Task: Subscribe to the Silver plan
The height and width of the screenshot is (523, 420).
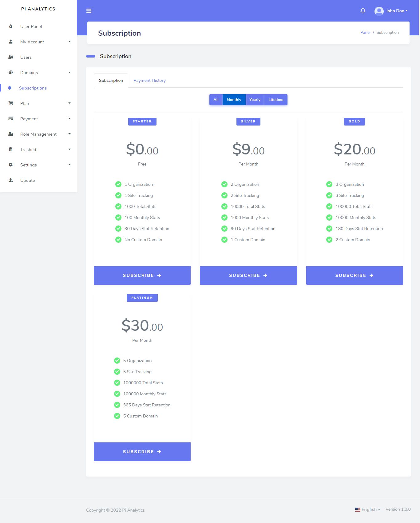Action: (248, 275)
